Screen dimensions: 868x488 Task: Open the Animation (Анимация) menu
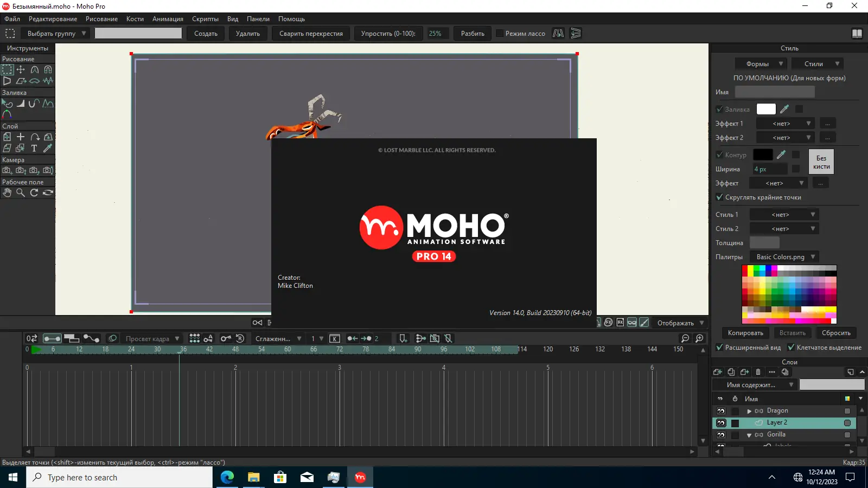pyautogui.click(x=168, y=19)
